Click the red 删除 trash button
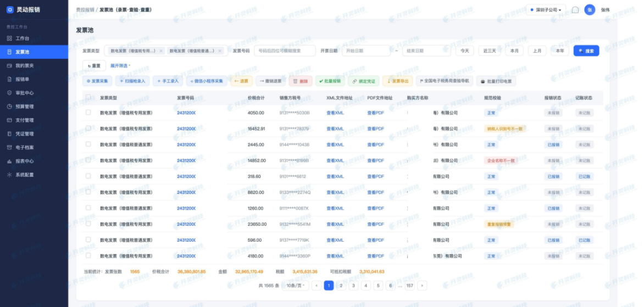 (x=301, y=81)
